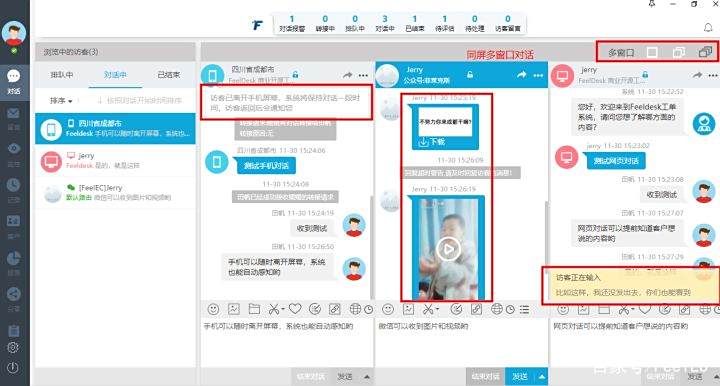Expand the scissors dropdown arrow in Jerry 公众号 toolbar
The width and height of the screenshot is (720, 386).
point(437,309)
